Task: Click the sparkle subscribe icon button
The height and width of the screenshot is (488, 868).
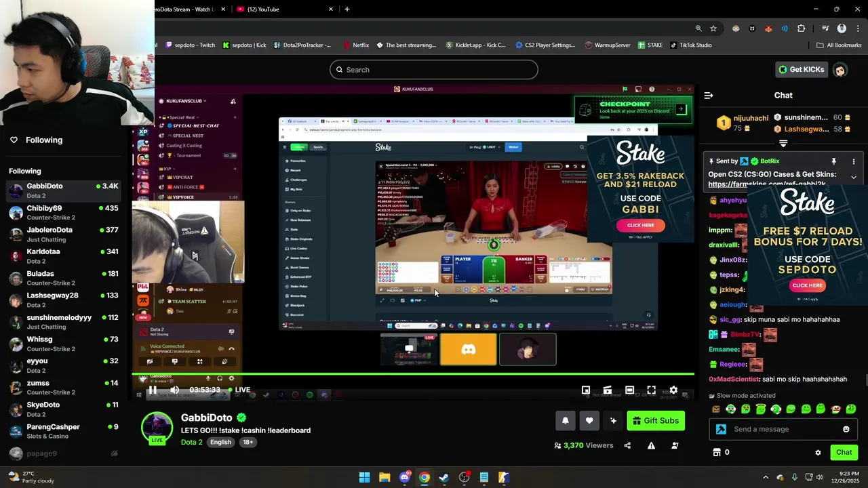Action: point(613,421)
